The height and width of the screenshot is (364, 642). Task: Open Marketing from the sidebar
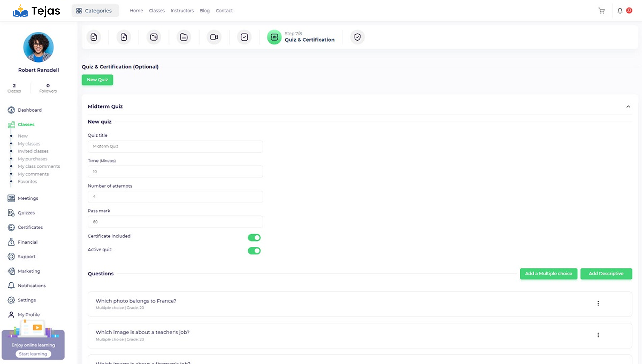29,271
